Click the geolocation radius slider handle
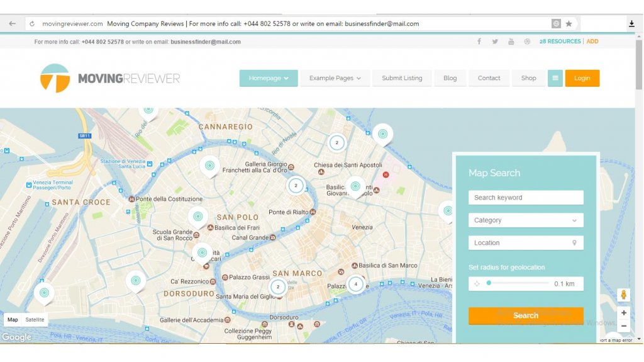Screen dimensions: 644x362 (x=489, y=283)
